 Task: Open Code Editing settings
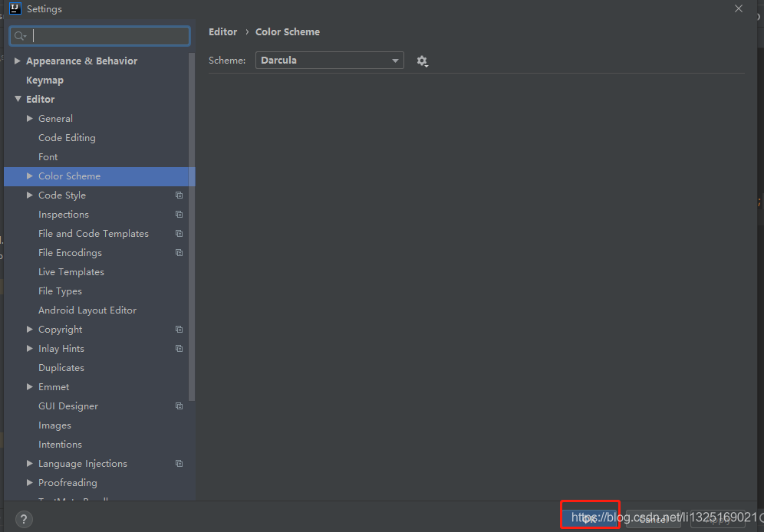coord(67,138)
